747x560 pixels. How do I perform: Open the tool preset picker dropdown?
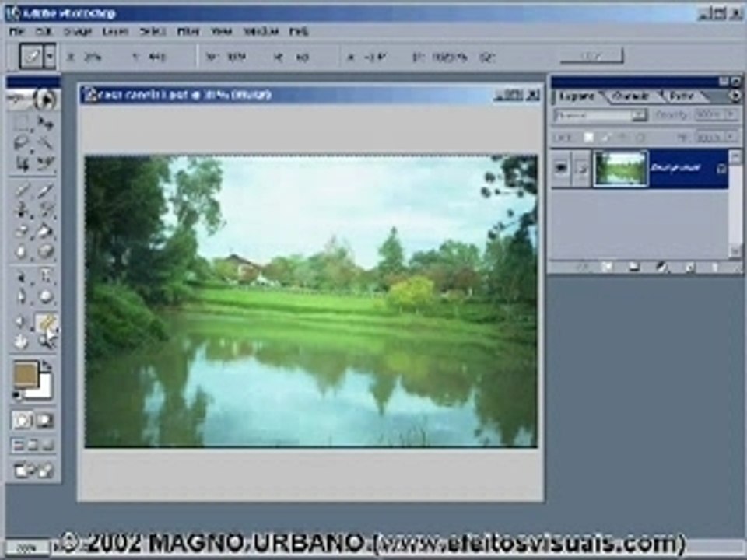click(50, 57)
